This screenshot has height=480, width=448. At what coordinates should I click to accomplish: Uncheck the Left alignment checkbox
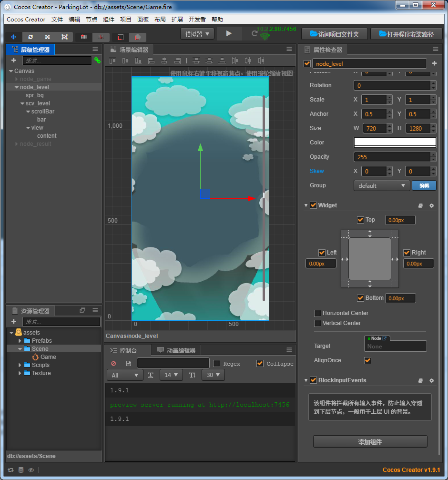point(322,253)
